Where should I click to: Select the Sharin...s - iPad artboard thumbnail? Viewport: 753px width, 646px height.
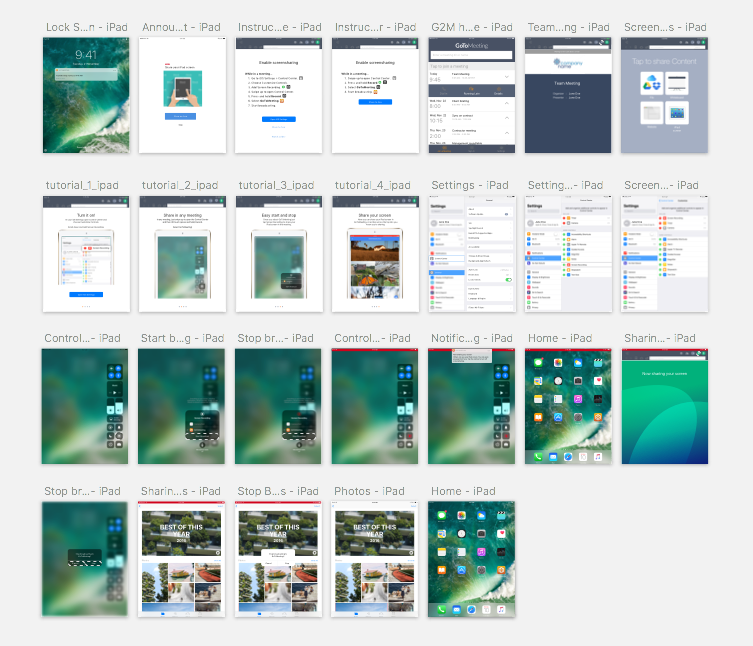[x=182, y=559]
